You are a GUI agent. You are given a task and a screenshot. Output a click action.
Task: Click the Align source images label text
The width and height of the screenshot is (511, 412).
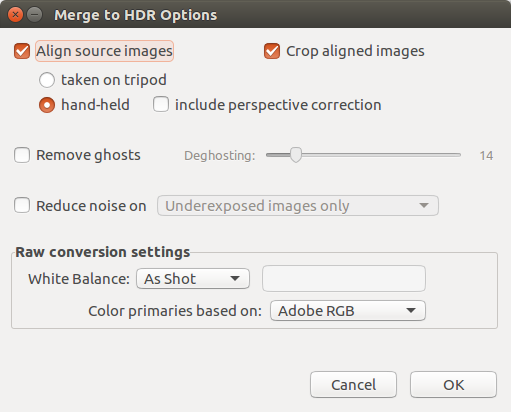point(104,51)
